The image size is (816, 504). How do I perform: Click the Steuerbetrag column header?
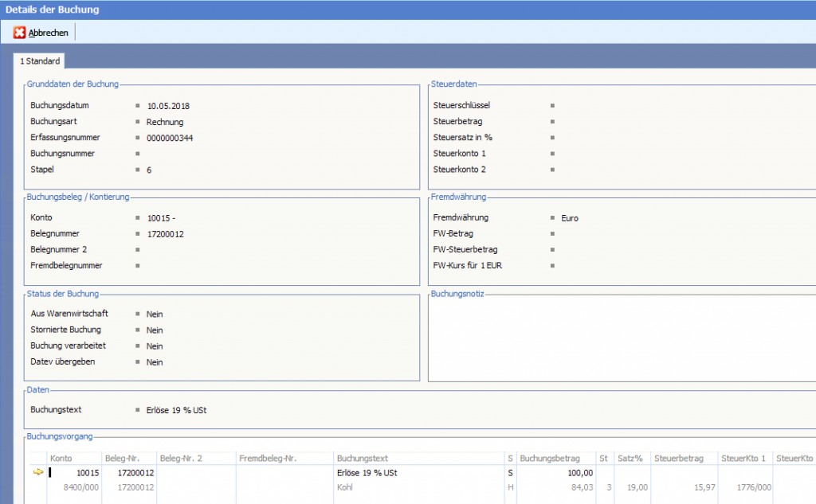[679, 459]
